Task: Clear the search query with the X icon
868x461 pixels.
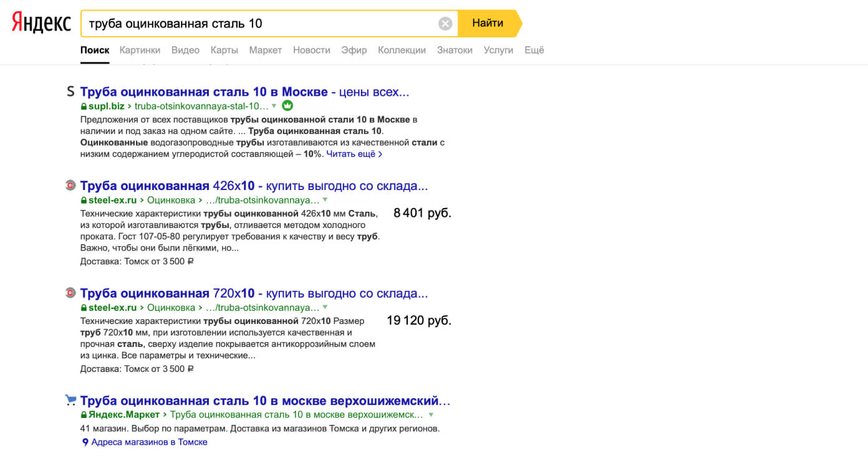Action: pyautogui.click(x=445, y=24)
